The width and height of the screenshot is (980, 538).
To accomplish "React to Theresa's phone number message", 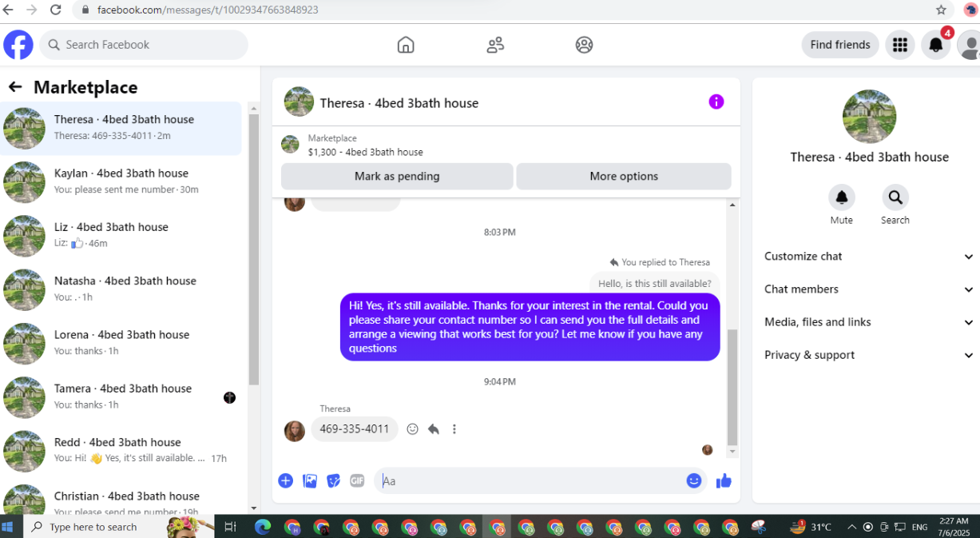I will pyautogui.click(x=412, y=429).
